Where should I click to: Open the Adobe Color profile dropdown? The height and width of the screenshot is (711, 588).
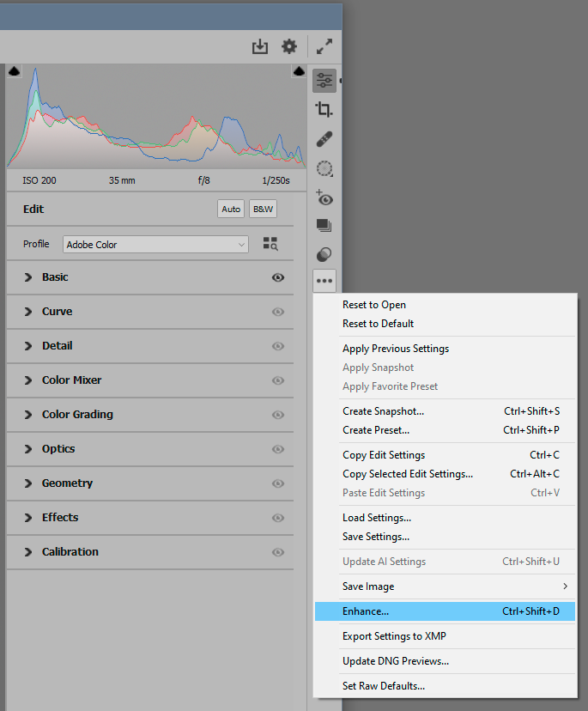156,245
